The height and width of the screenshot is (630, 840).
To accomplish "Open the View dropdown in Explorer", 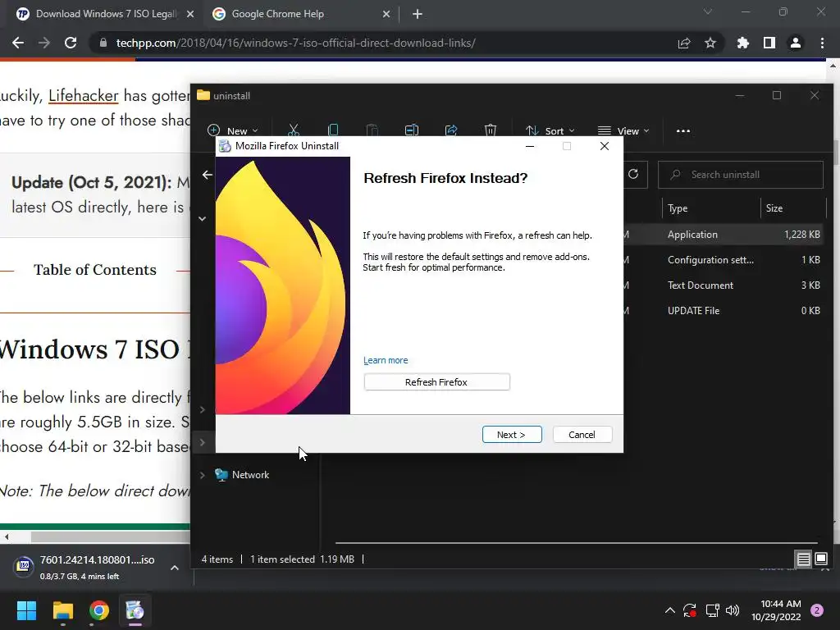I will coord(623,130).
